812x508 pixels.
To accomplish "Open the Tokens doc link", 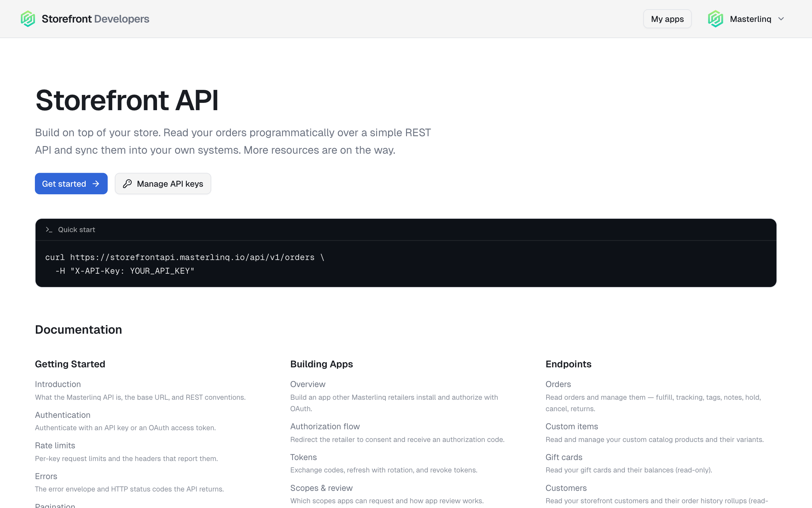I will [303, 457].
